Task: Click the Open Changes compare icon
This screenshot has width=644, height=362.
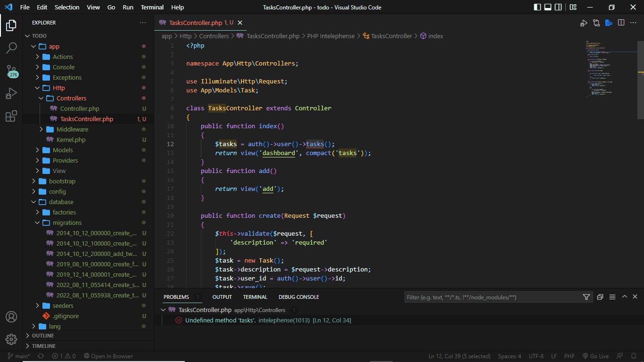Action: tap(596, 23)
